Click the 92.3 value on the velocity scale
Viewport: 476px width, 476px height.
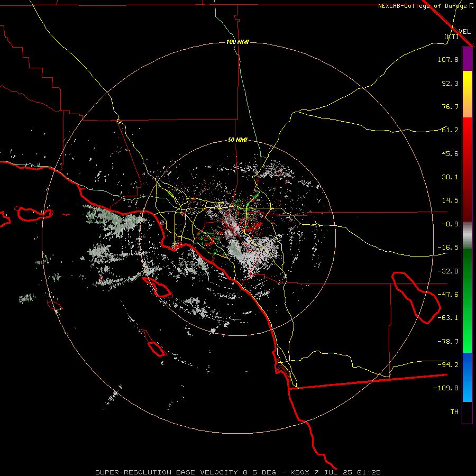[x=450, y=83]
